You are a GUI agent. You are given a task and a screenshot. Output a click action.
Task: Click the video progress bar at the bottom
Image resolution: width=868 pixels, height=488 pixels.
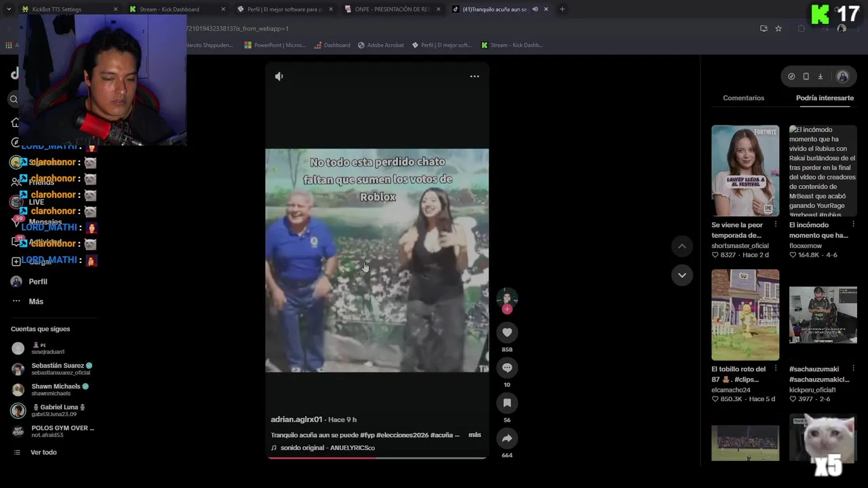377,457
